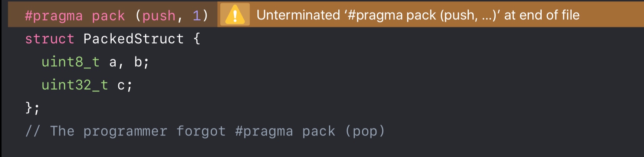Click the variable a declaration
Image resolution: width=644 pixels, height=157 pixels.
point(113,63)
